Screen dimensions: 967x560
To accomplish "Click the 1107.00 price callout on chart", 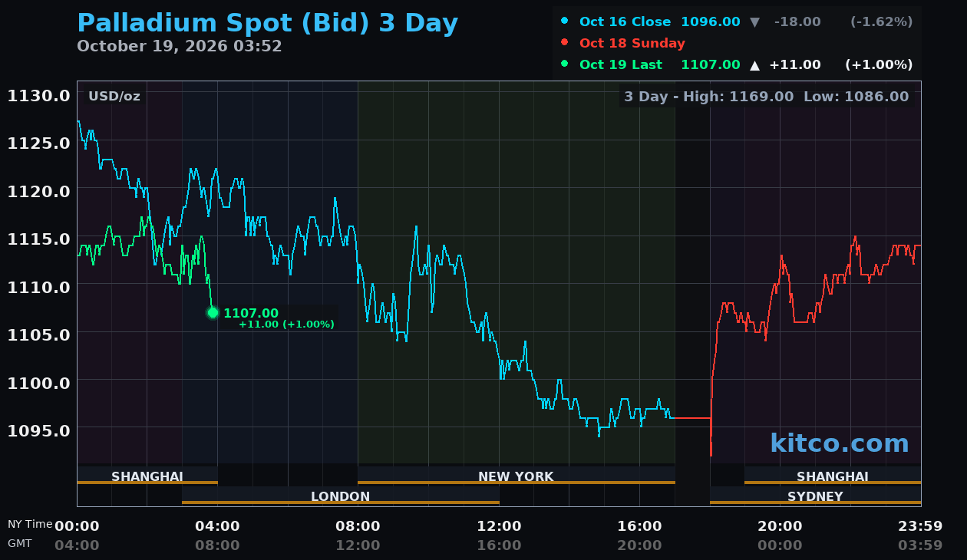I will [251, 313].
